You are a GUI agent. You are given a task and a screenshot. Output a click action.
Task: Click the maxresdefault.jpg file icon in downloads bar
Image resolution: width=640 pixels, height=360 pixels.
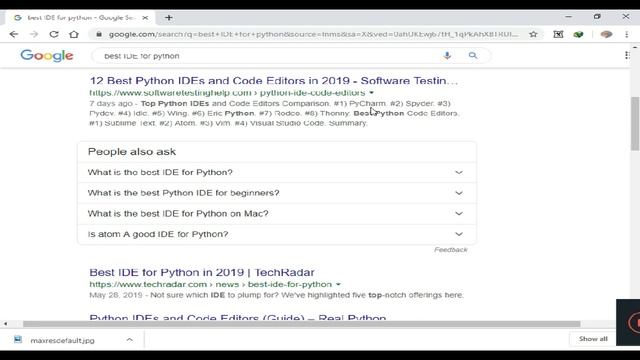(18, 340)
